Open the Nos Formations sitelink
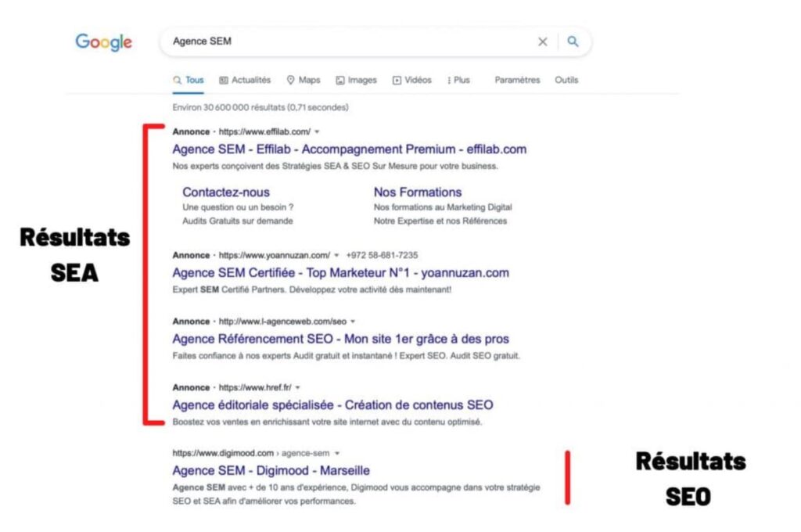Viewport: 801px width, 532px height. pyautogui.click(x=418, y=192)
